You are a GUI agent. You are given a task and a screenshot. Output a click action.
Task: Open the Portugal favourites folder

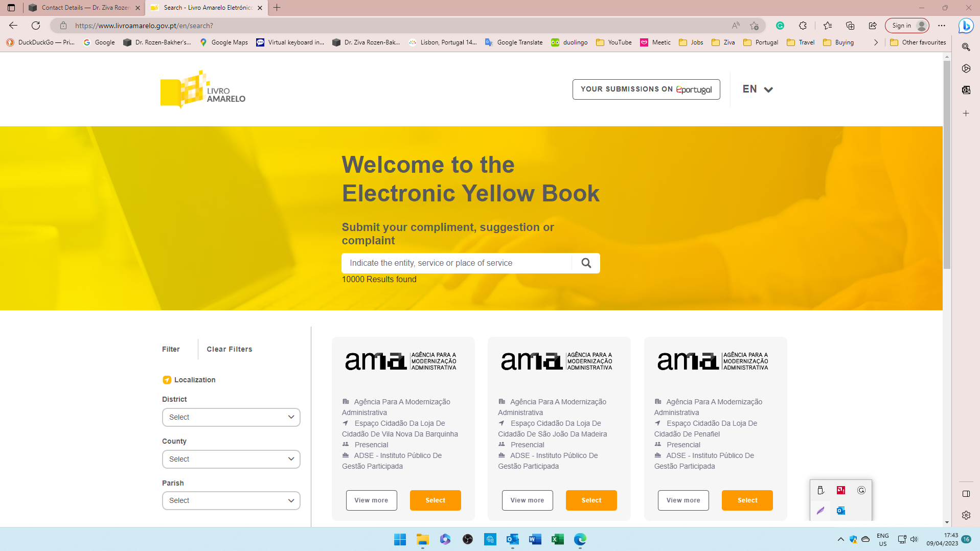(x=761, y=42)
